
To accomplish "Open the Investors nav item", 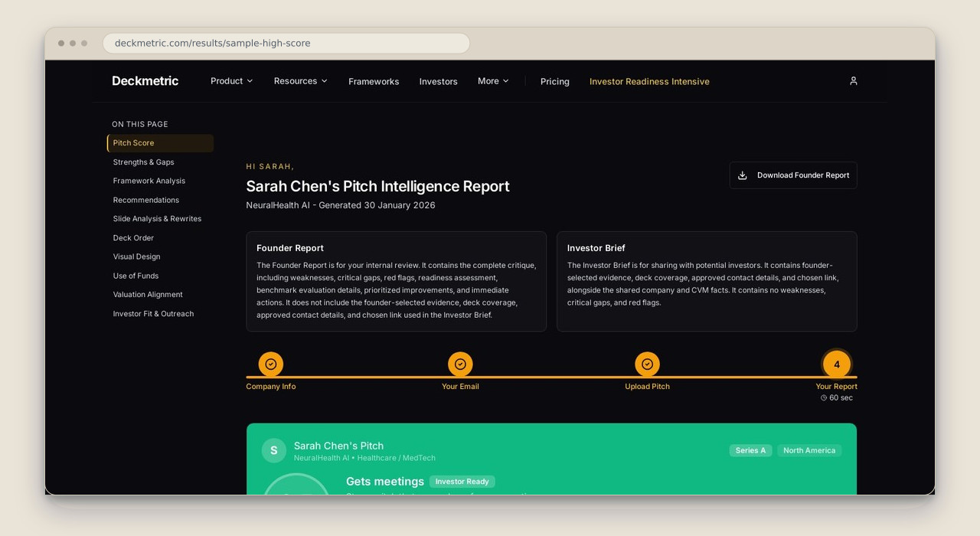I will (439, 81).
